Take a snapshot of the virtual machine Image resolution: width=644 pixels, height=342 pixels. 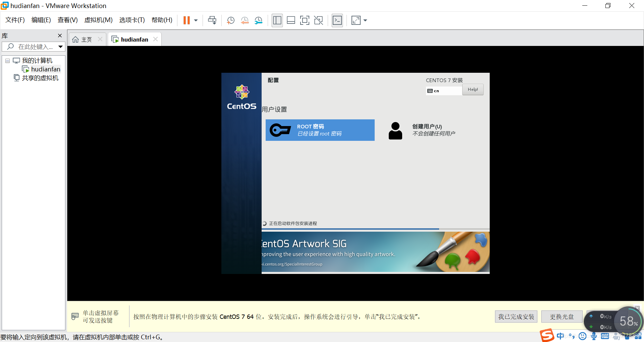pos(230,20)
